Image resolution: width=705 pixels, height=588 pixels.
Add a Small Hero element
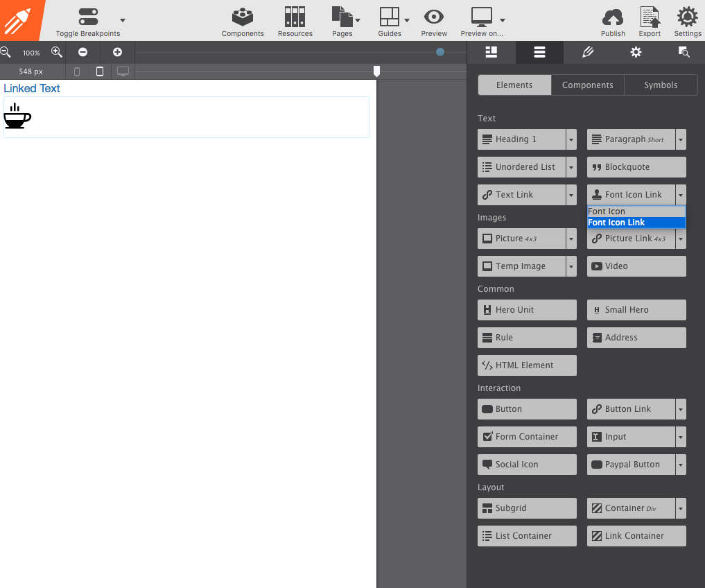(636, 310)
